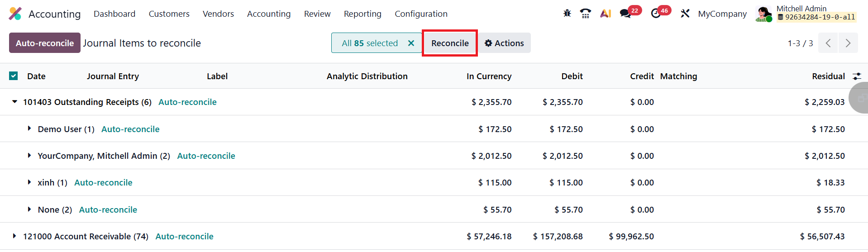Screen dimensions: 868x252
Task: Sort by the Residual column header
Action: (828, 76)
